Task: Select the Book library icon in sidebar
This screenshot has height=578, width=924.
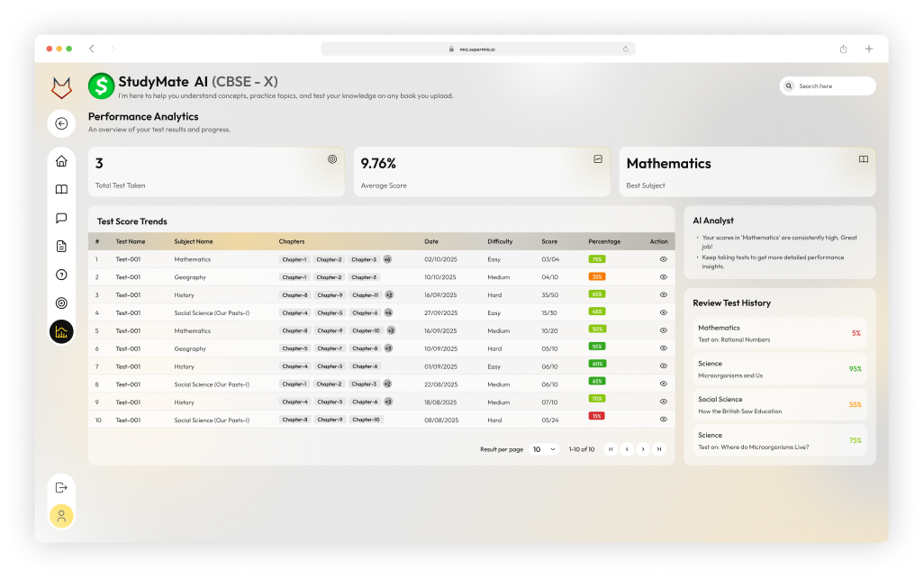Action: coord(61,189)
